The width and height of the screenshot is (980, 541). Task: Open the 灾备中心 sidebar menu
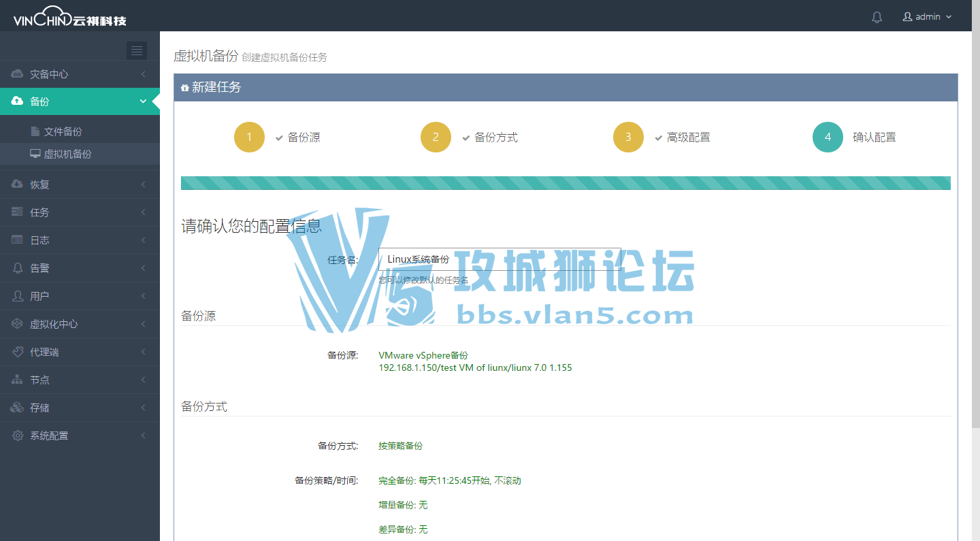tap(80, 73)
